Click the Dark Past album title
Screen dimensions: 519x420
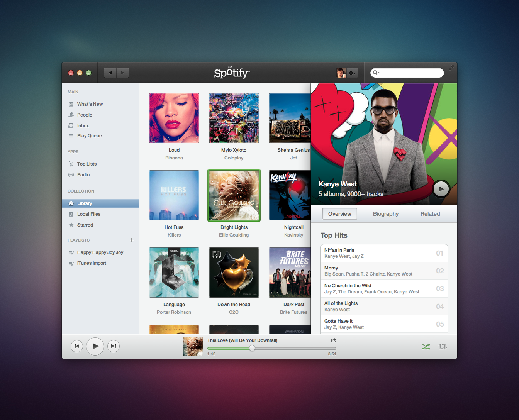[x=294, y=305]
